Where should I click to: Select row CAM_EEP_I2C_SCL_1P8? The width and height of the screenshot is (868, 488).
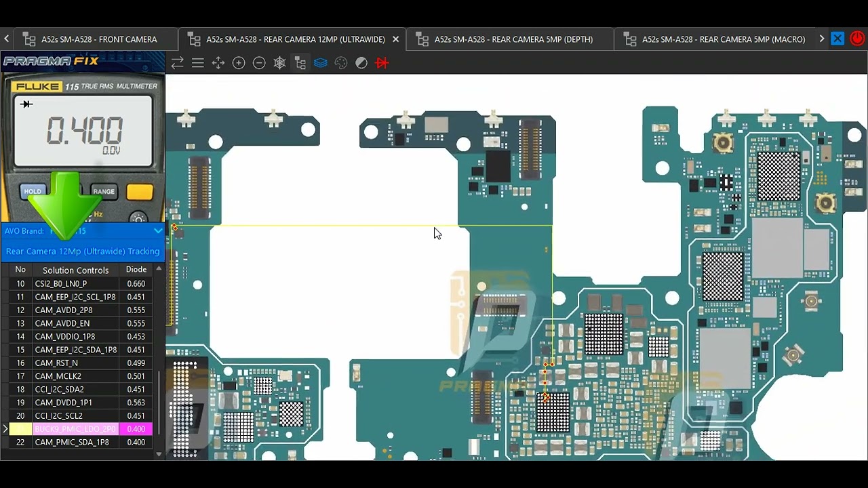click(x=81, y=297)
